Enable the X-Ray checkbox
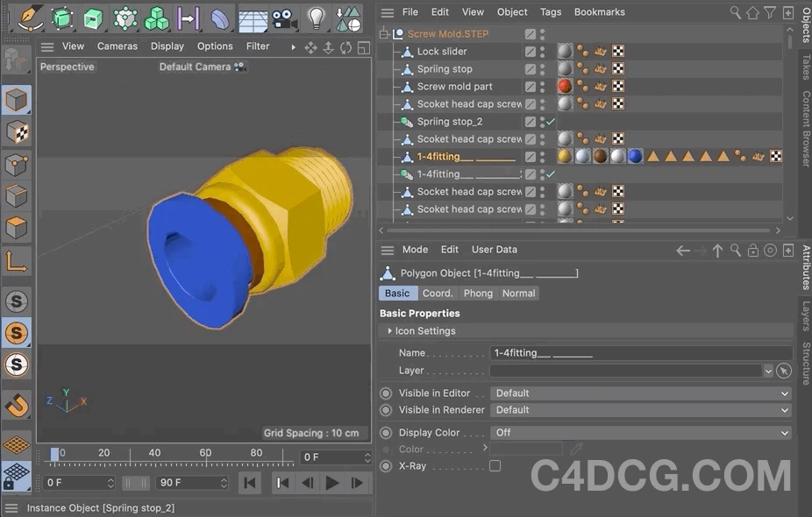Viewport: 812px width, 517px height. (494, 465)
